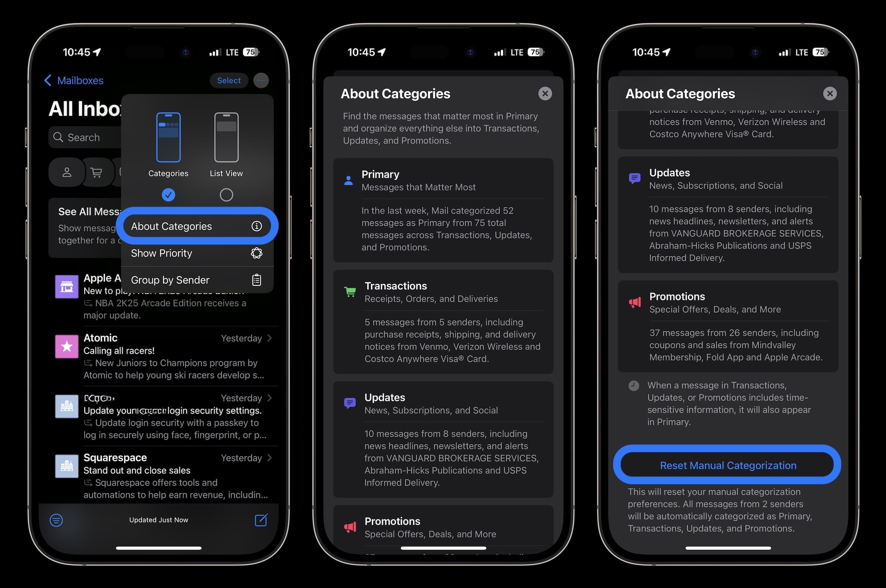Open the About Categories menu item
This screenshot has width=886, height=588.
point(196,226)
